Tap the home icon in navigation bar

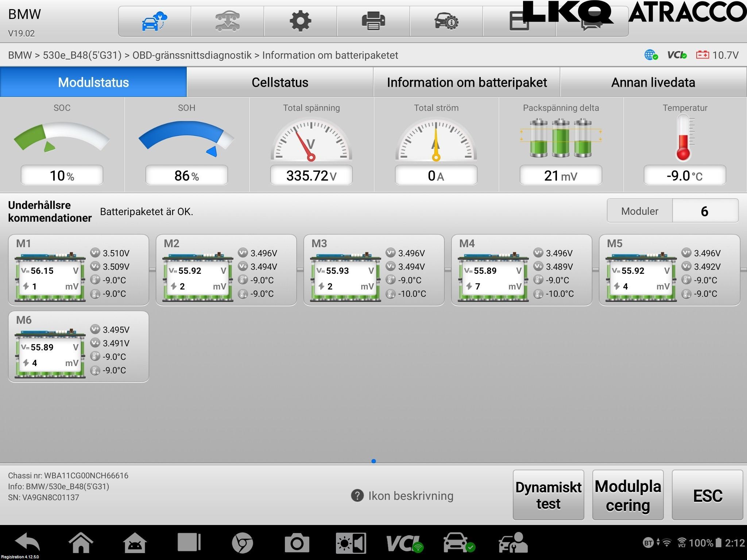click(81, 543)
